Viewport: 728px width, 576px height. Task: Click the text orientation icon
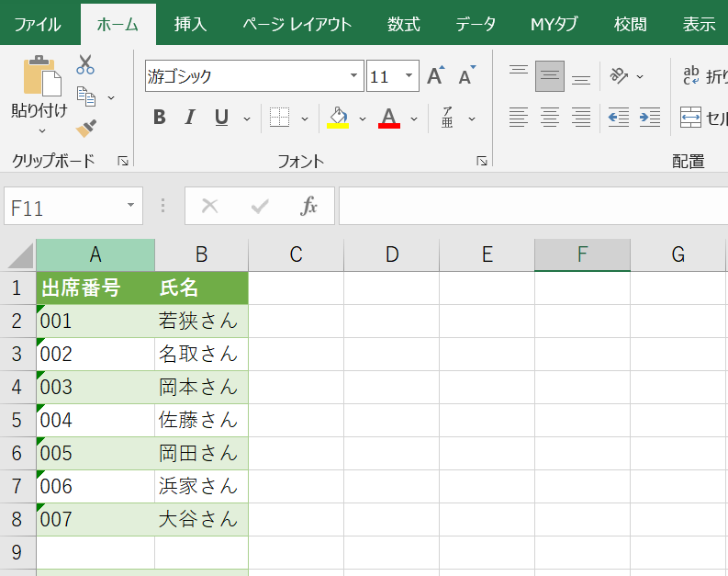point(620,76)
